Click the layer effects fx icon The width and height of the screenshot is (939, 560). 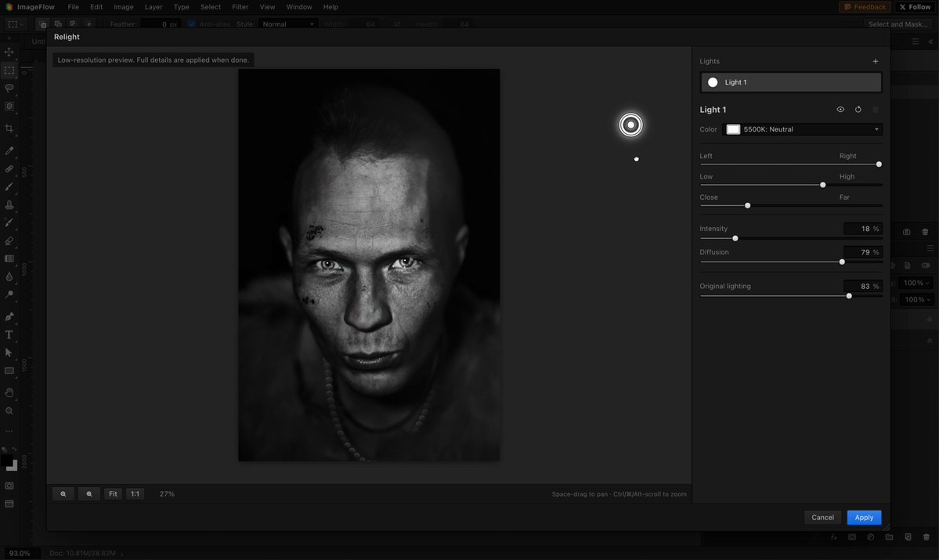(x=833, y=537)
